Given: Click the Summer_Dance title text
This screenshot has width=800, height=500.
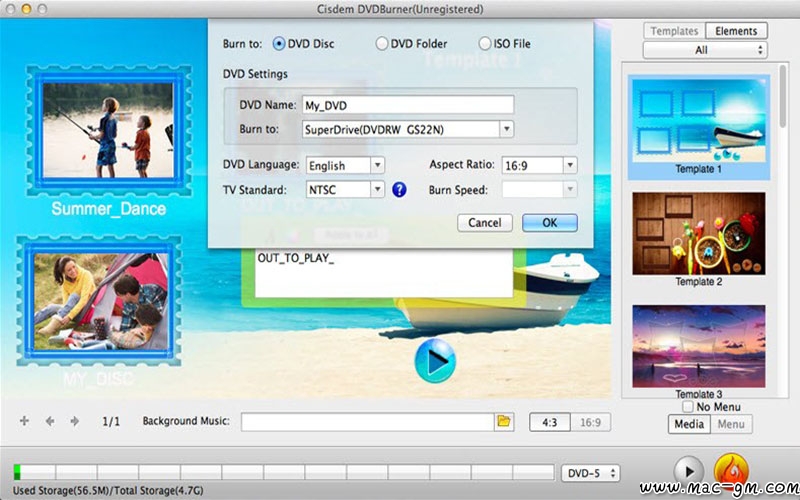Looking at the screenshot, I should point(109,209).
